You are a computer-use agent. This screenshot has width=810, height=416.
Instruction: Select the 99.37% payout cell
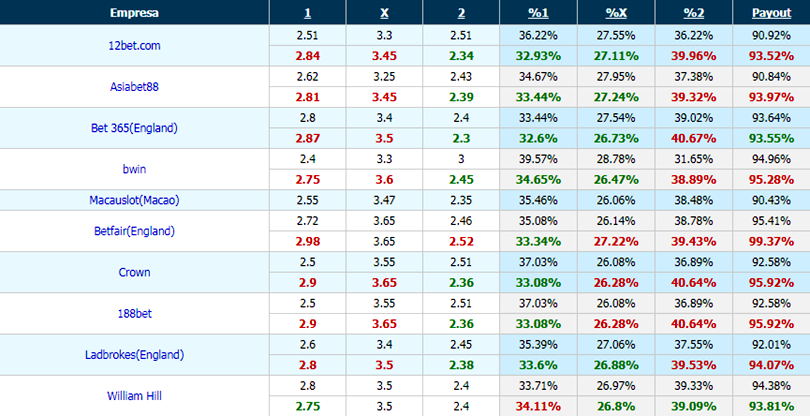click(771, 241)
